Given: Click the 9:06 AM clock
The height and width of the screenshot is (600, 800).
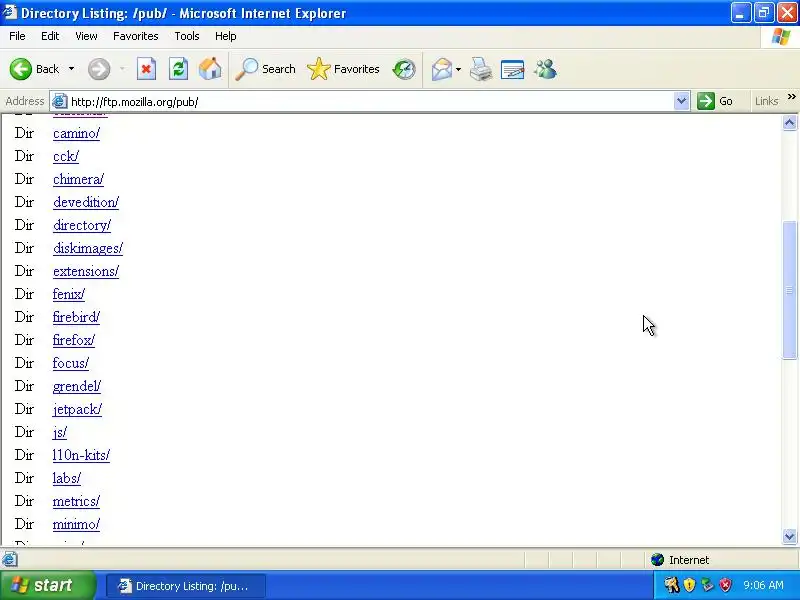Looking at the screenshot, I should click(x=763, y=585).
